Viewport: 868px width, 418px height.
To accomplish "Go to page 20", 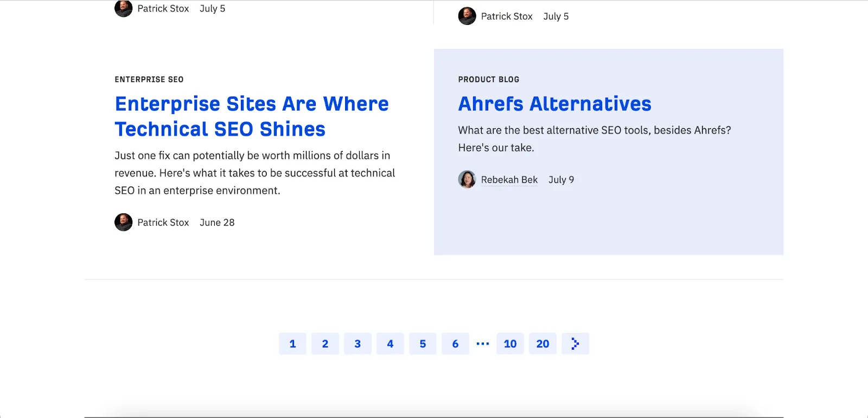I will [x=542, y=344].
